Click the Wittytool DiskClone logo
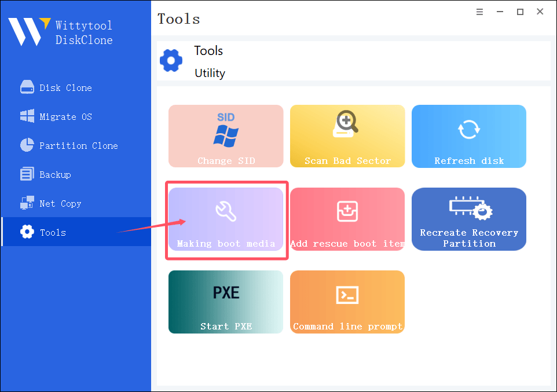 tap(60, 32)
